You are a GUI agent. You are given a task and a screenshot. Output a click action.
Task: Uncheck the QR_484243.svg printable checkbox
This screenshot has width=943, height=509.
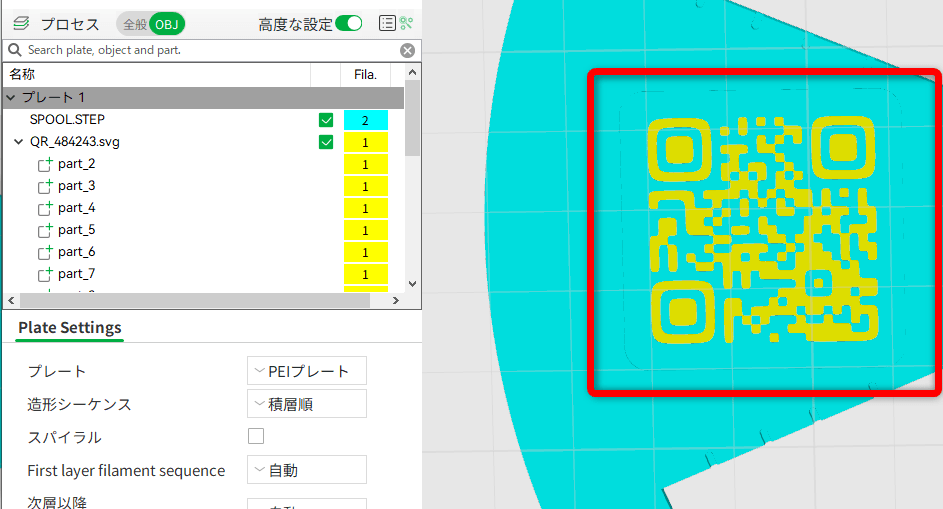point(326,143)
